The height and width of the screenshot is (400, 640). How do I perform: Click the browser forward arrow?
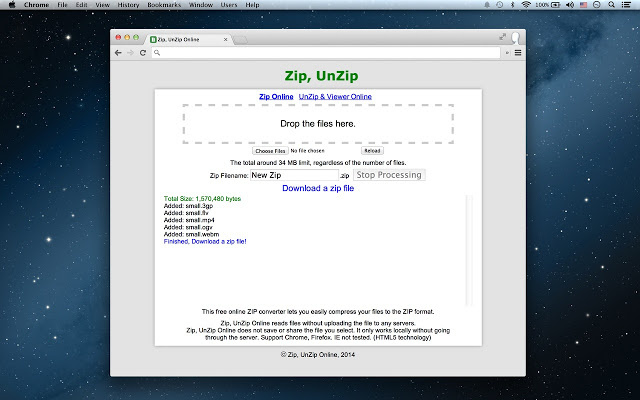pyautogui.click(x=131, y=52)
